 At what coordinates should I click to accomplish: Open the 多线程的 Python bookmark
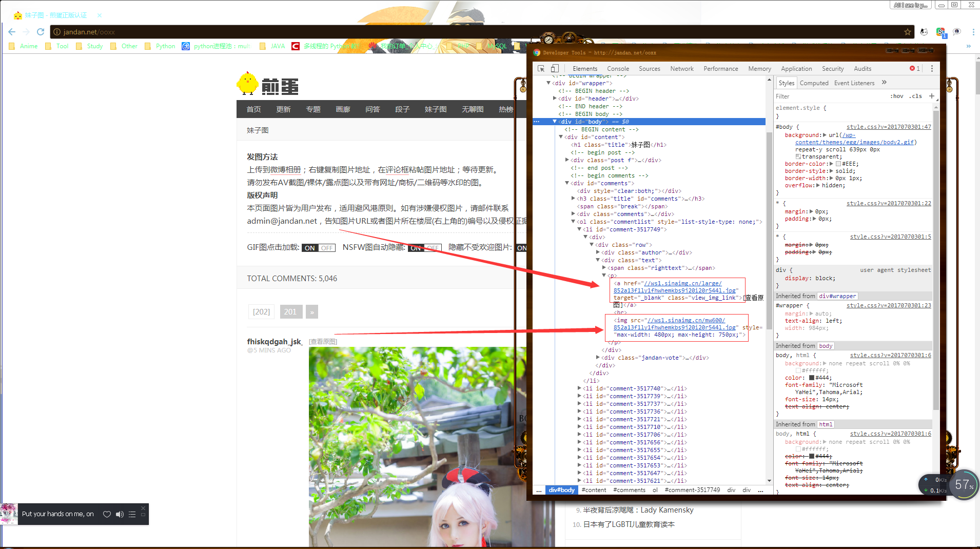pos(325,46)
